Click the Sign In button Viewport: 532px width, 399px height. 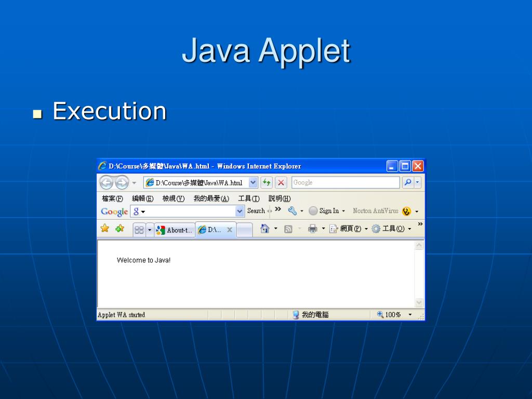[324, 211]
